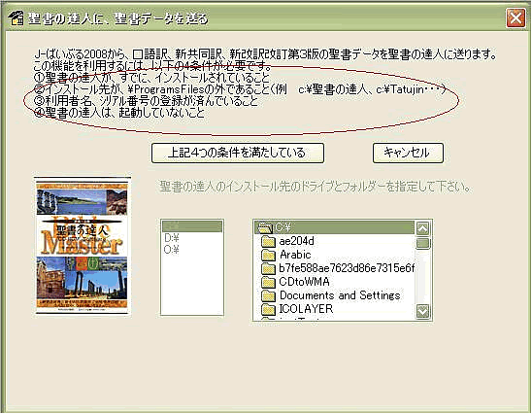Click the 上記4つの条件を満たしている button
Screen dimensions: 532x414
coord(238,153)
